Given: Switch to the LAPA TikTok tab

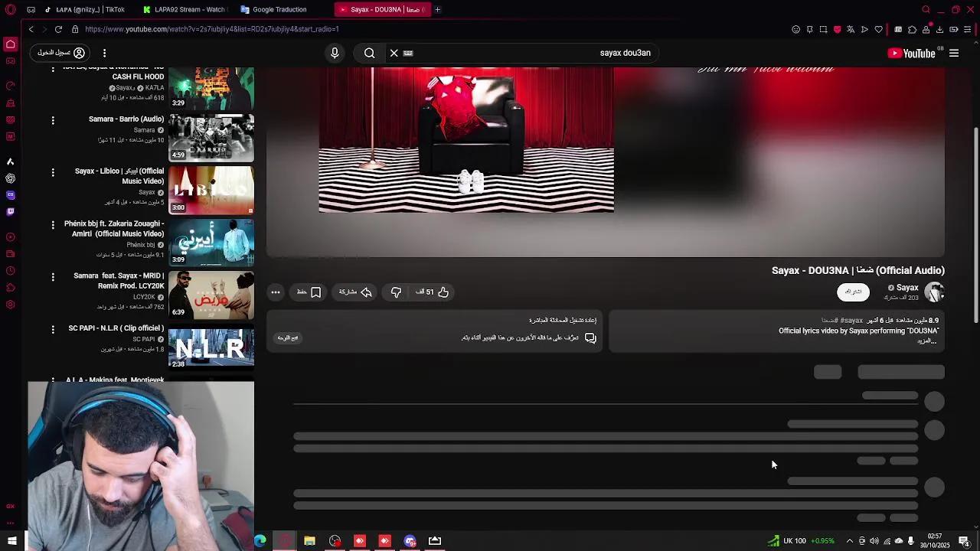Looking at the screenshot, I should pyautogui.click(x=84, y=9).
